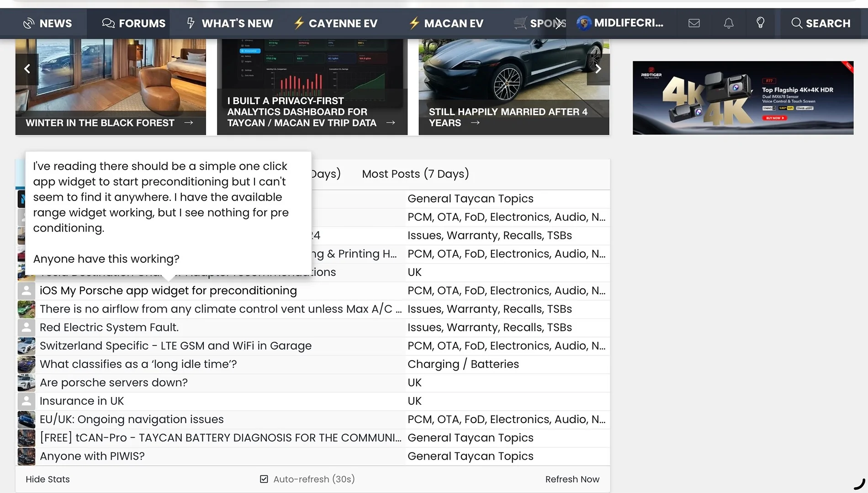Expand the nav bar overflow arrow
Screen dimensions: 868x493
click(x=558, y=23)
